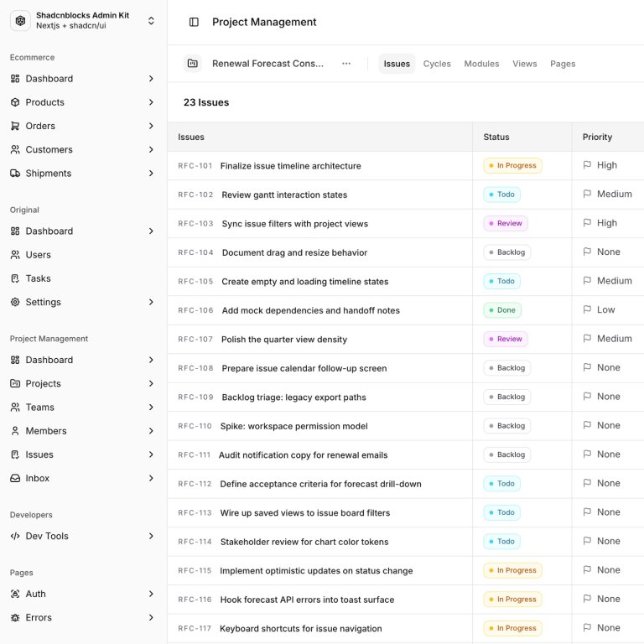Open the Errors link in sidebar

(39, 618)
